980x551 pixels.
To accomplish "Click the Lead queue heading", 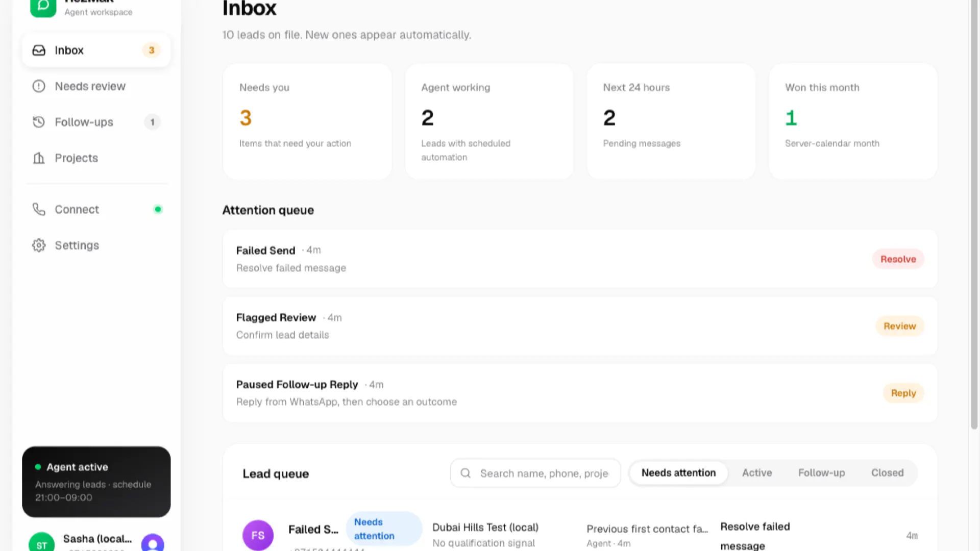I will click(276, 473).
